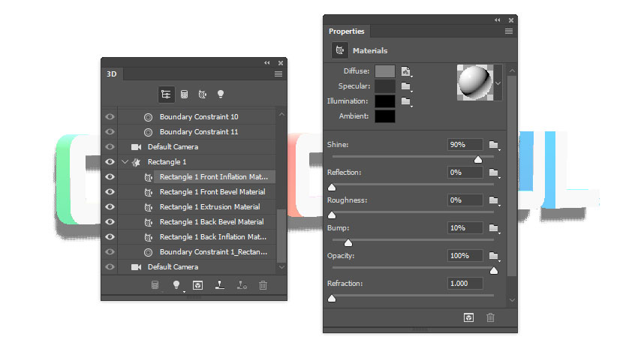Screen dimensions: 638x364
Task: Click 3D panel scrollbar up arrow
Action: pos(281,115)
